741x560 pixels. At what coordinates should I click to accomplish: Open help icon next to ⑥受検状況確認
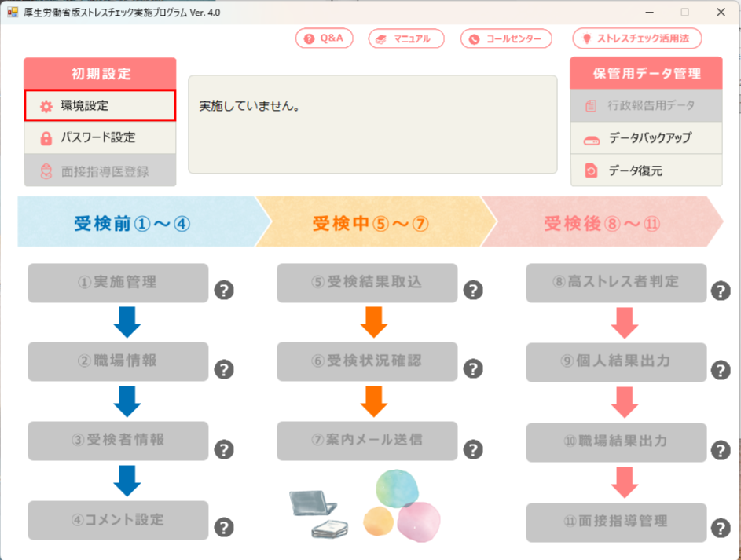click(473, 370)
